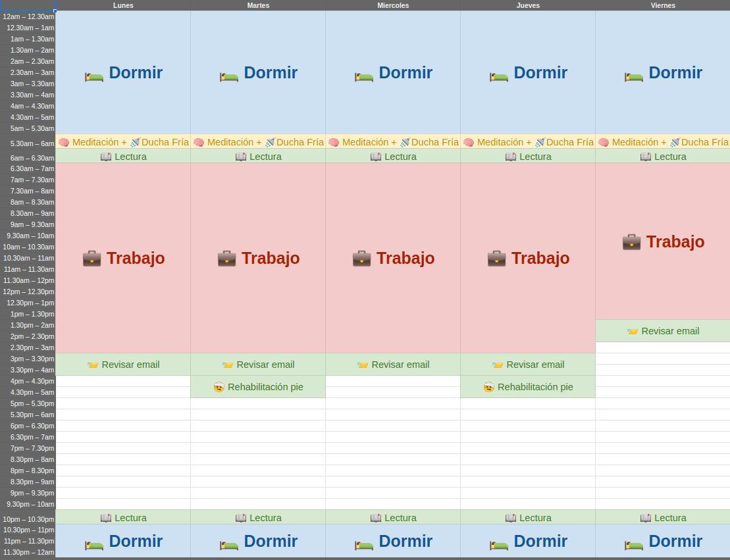This screenshot has width=730, height=560.
Task: Open Wednesday's Revisar email event
Action: [393, 365]
